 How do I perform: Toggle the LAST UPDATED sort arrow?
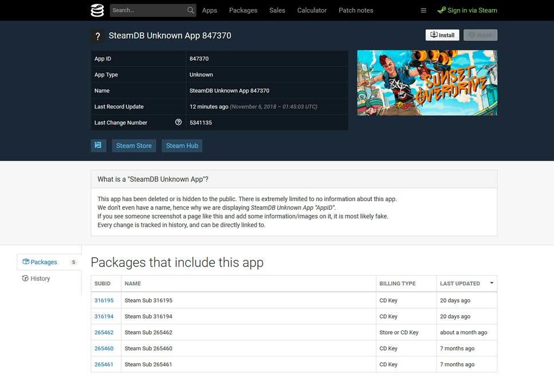click(x=492, y=283)
